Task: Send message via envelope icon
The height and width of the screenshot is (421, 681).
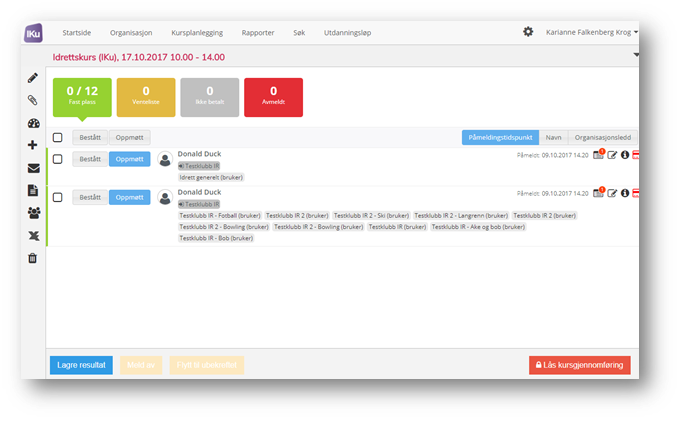Action: [33, 168]
